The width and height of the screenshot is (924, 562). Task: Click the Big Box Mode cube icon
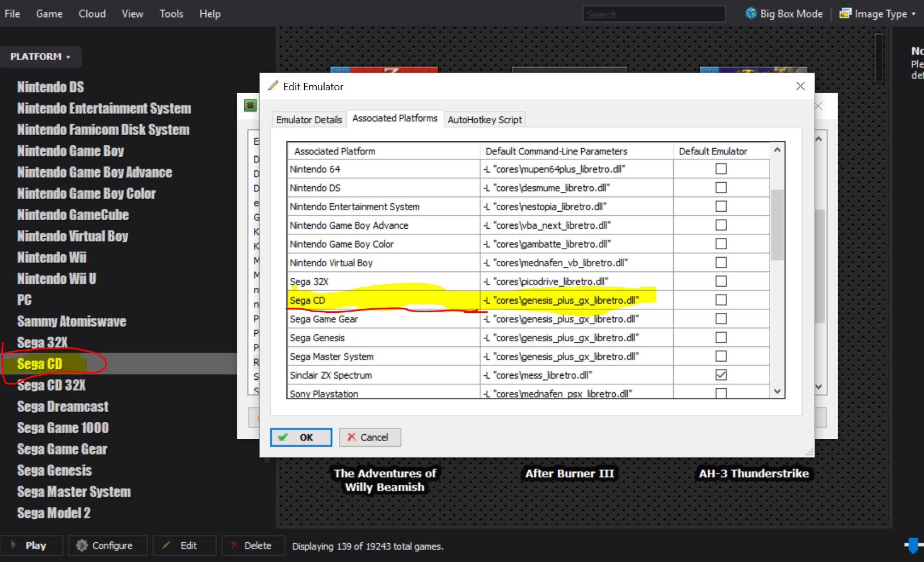pos(751,13)
